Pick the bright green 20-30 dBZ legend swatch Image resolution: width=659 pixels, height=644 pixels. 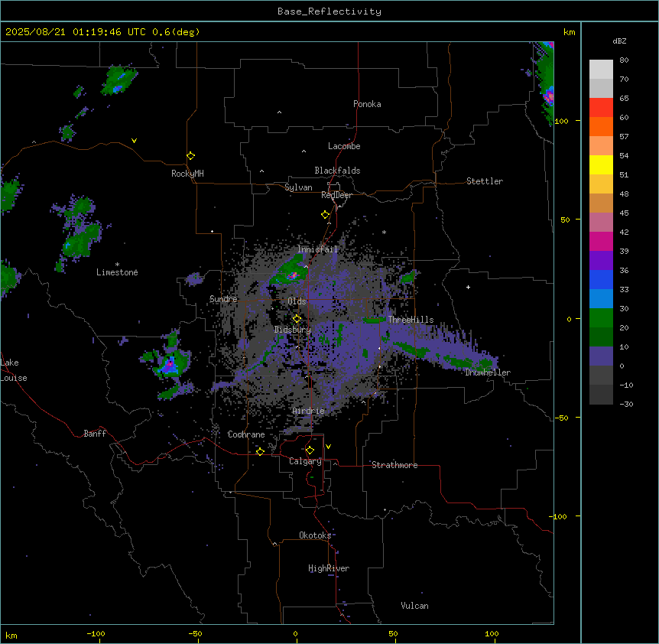coord(601,318)
